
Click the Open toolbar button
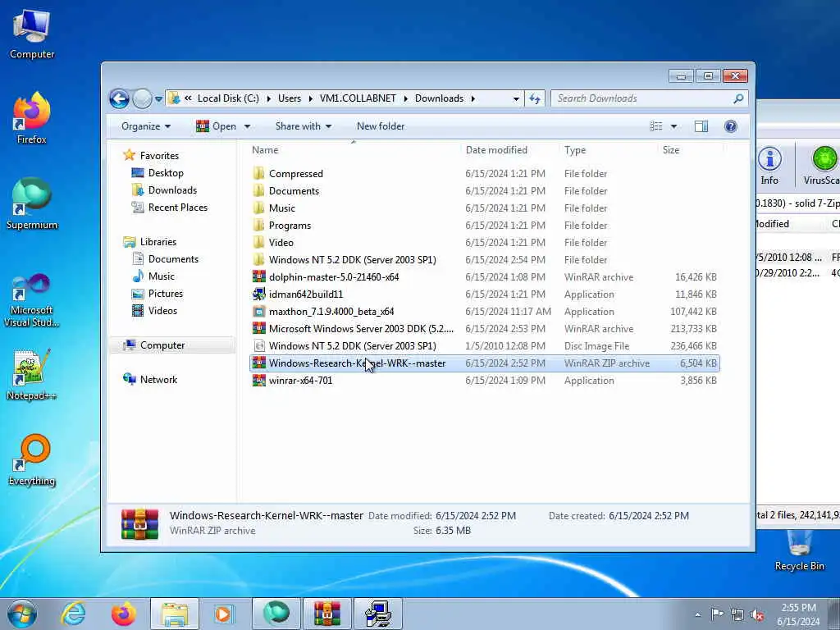tap(217, 126)
